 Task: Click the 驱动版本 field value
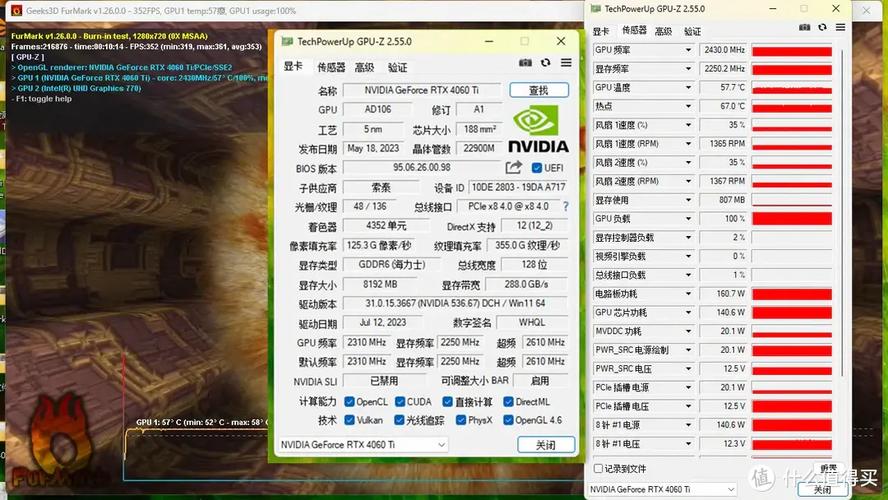pos(455,304)
